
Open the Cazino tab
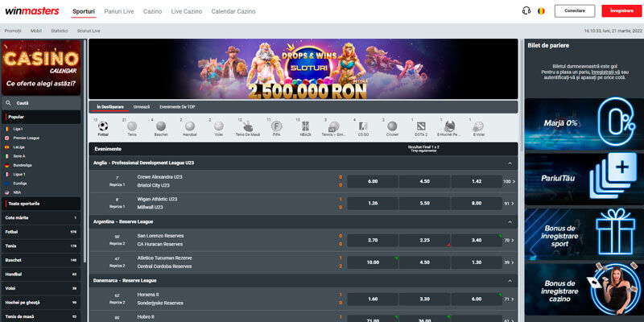pos(152,11)
